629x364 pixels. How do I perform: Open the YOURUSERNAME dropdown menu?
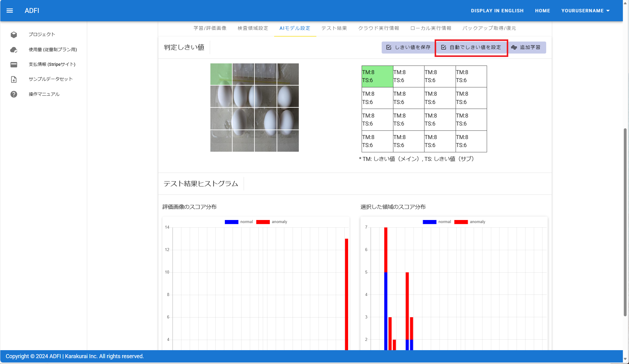click(x=585, y=10)
